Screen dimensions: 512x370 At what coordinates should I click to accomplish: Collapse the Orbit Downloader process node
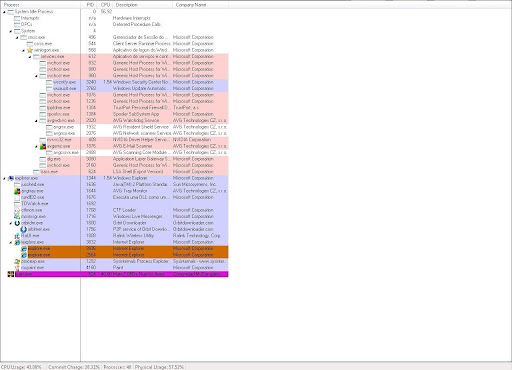(11, 223)
